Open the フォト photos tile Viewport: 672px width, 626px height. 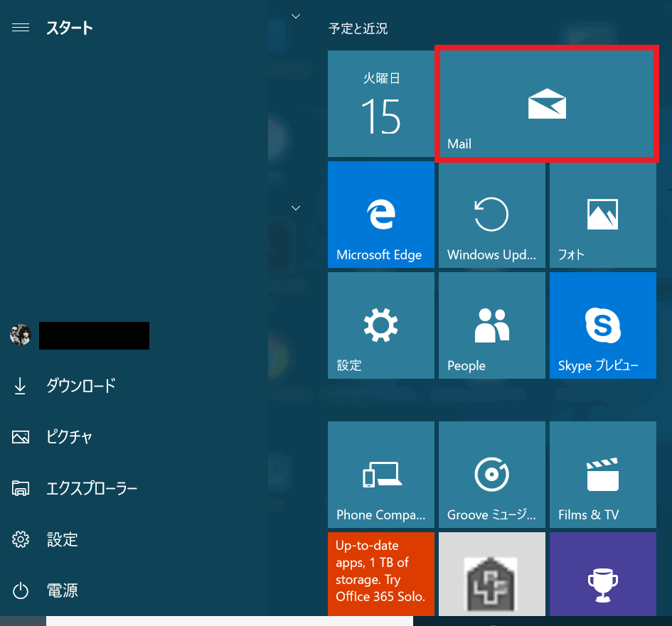click(603, 215)
